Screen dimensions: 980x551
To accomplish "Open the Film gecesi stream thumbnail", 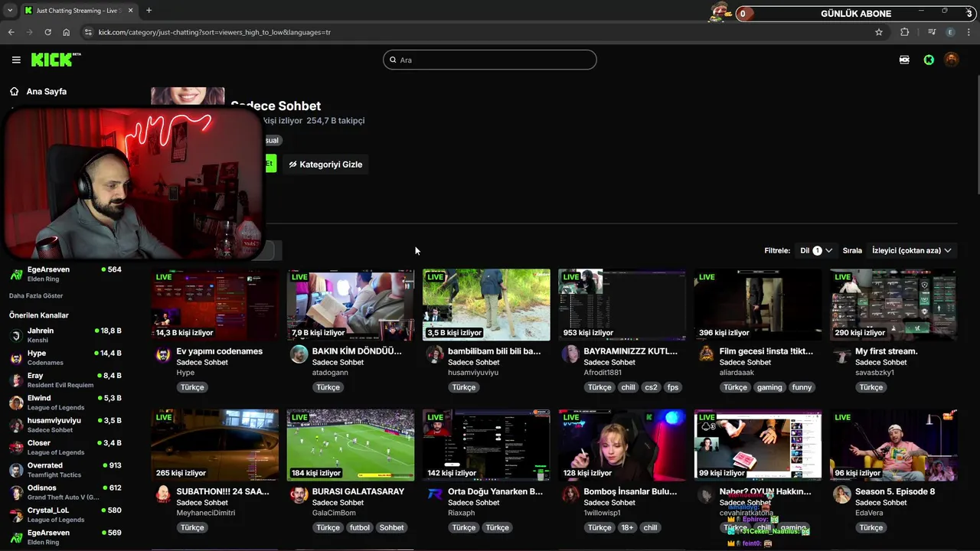I will (758, 305).
